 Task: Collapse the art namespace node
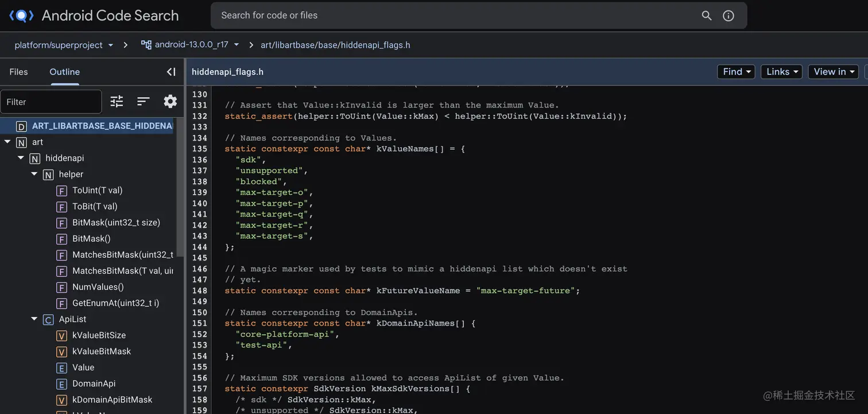point(7,142)
